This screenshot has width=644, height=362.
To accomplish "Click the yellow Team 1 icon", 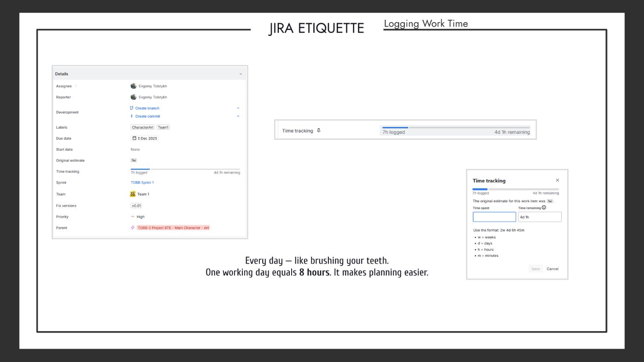I will 133,194.
